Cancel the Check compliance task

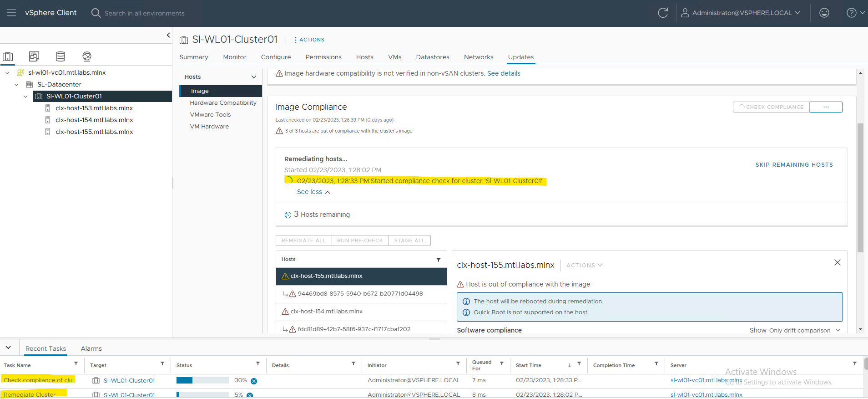[x=254, y=381]
